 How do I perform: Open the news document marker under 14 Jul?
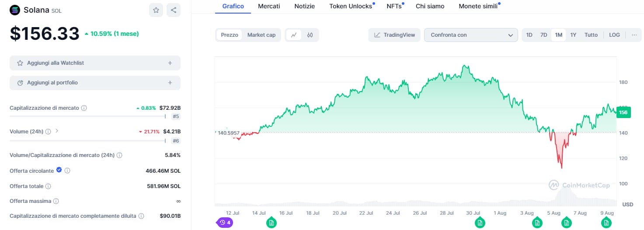coord(272,223)
